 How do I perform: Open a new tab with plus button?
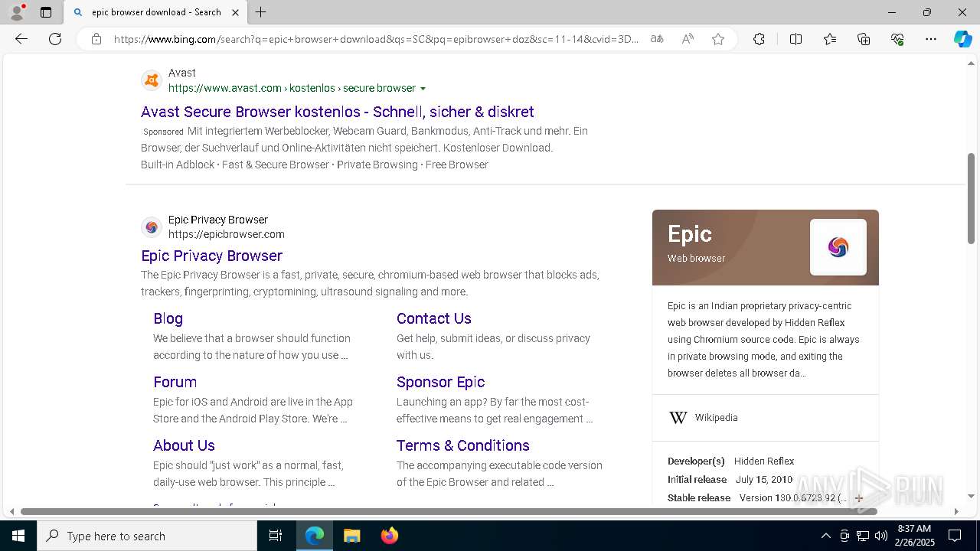pos(261,12)
